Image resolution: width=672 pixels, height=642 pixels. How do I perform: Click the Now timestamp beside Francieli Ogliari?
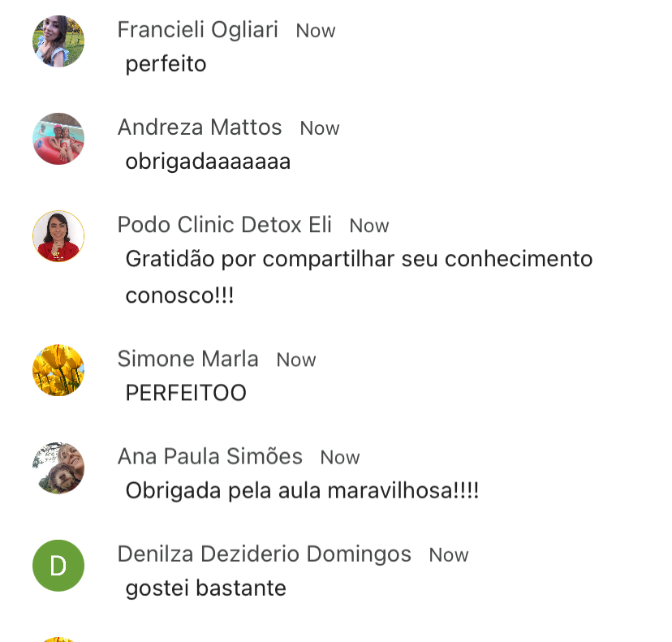point(316,31)
